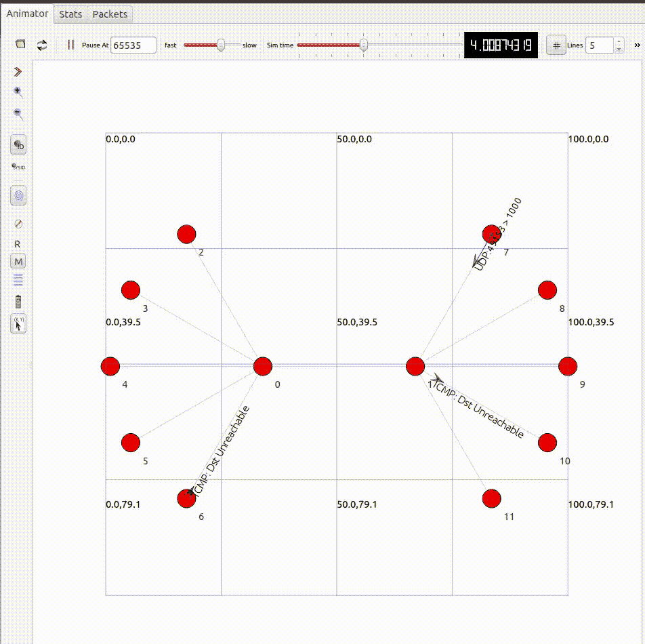Click the 50.0,79.1 grid coordinate label
645x644 pixels.
pyautogui.click(x=357, y=504)
